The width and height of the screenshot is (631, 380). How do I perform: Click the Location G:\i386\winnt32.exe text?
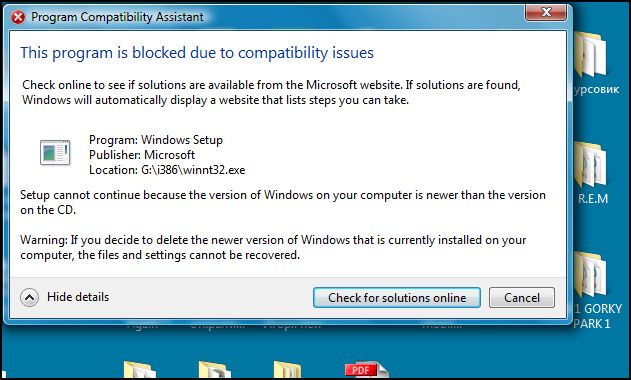167,170
